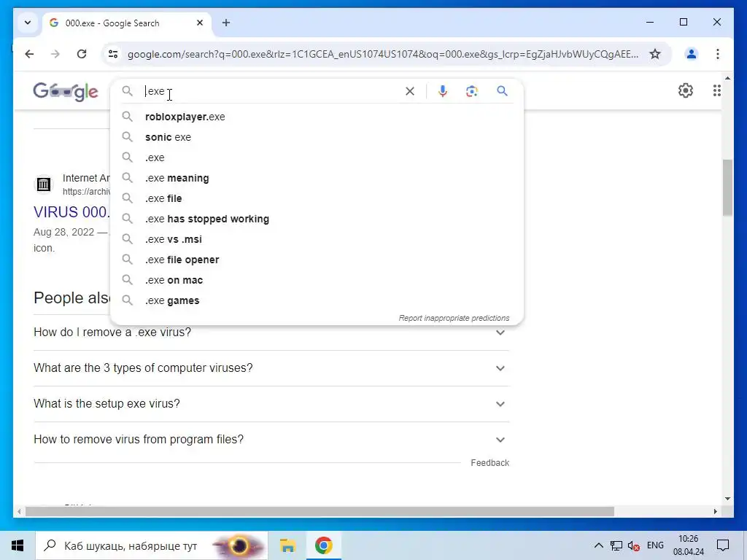Click the forward navigation arrow

tap(55, 54)
